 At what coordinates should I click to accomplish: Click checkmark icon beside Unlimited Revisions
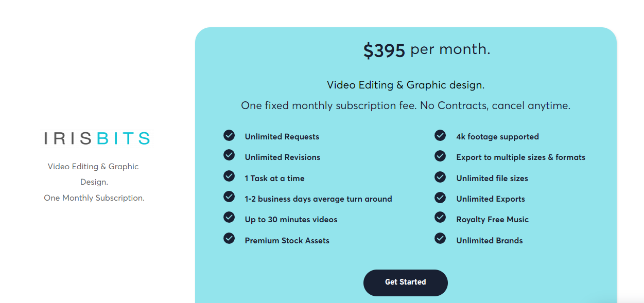[229, 155]
